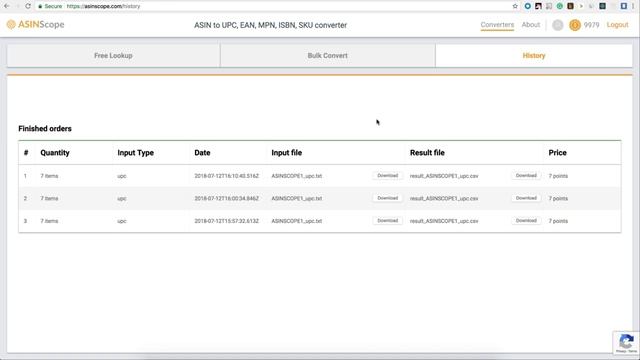
Task: Click result_ASINSCOPE1_upc.csv in row 2
Action: 444,198
